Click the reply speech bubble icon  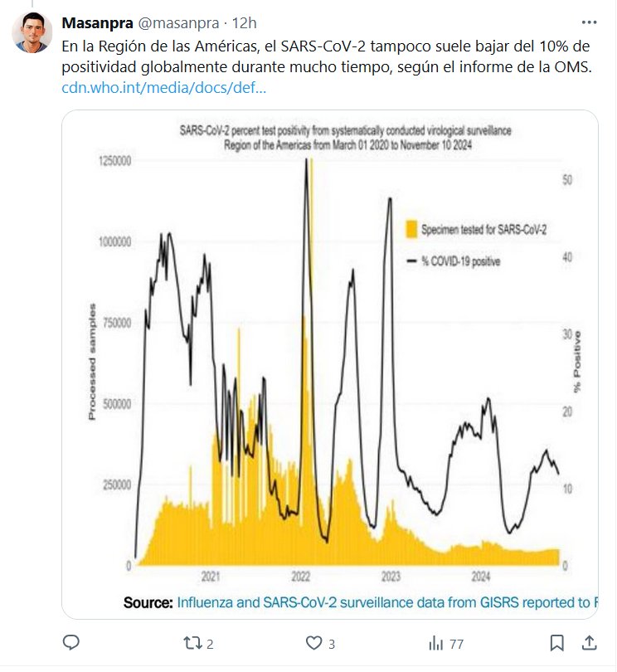71,643
